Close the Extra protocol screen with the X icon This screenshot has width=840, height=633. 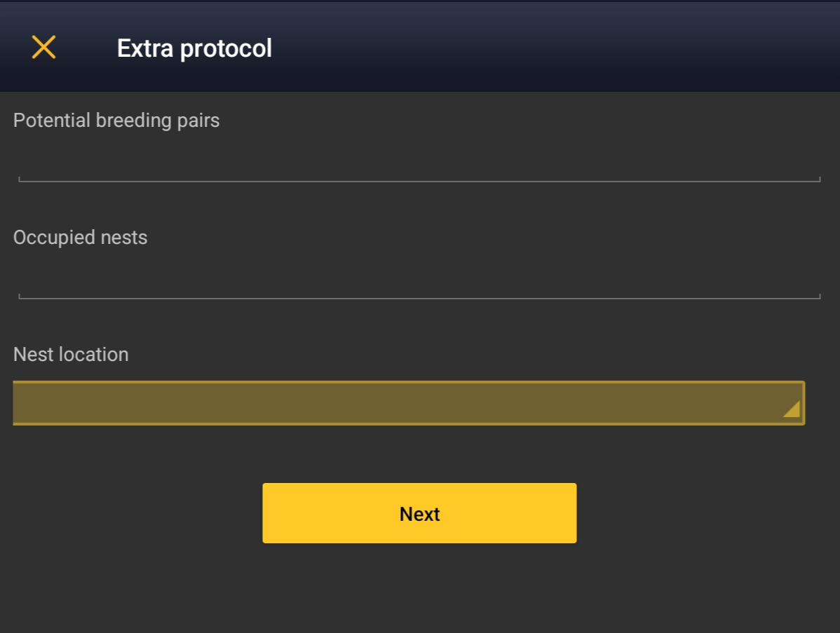pyautogui.click(x=43, y=47)
